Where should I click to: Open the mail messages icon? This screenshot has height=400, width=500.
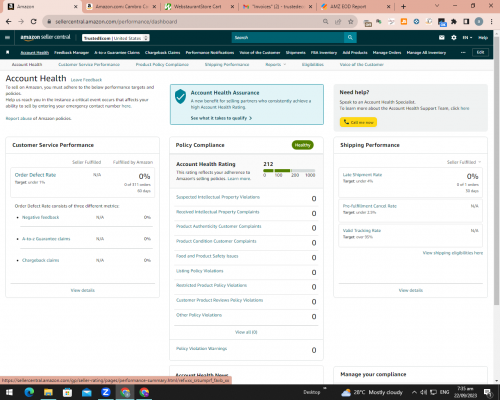point(442,38)
